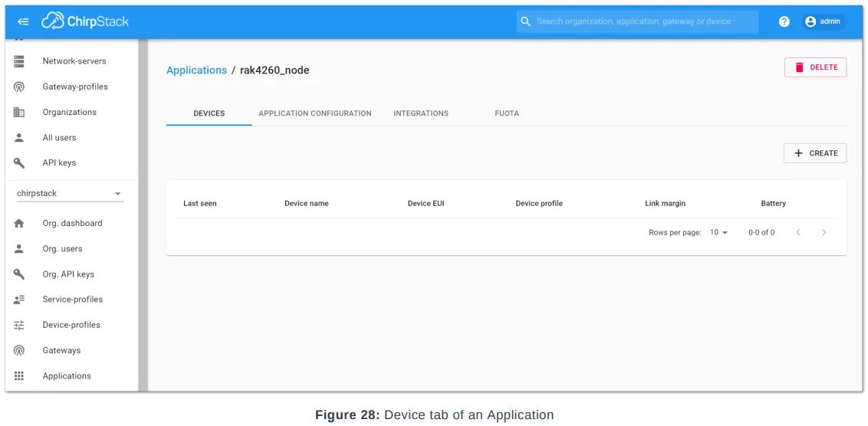Open the chirpstack organization dropdown
This screenshot has height=426, width=868.
click(71, 194)
